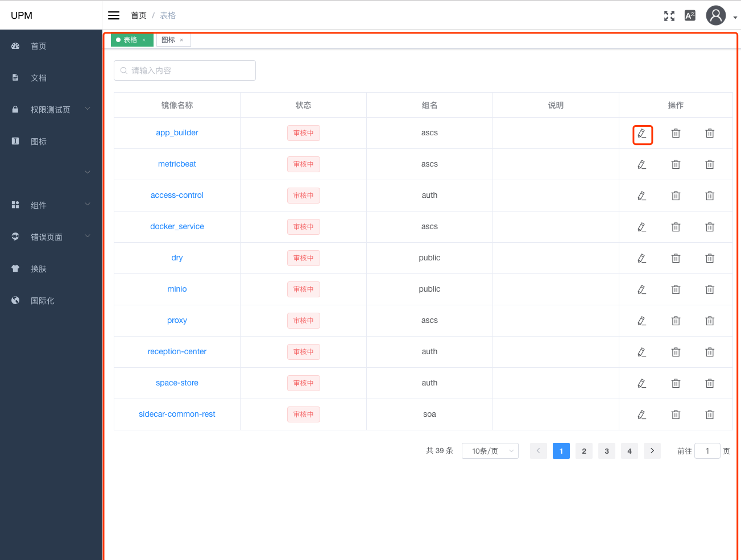Edit the reception-center row with the pencil icon
741x560 pixels.
point(641,352)
